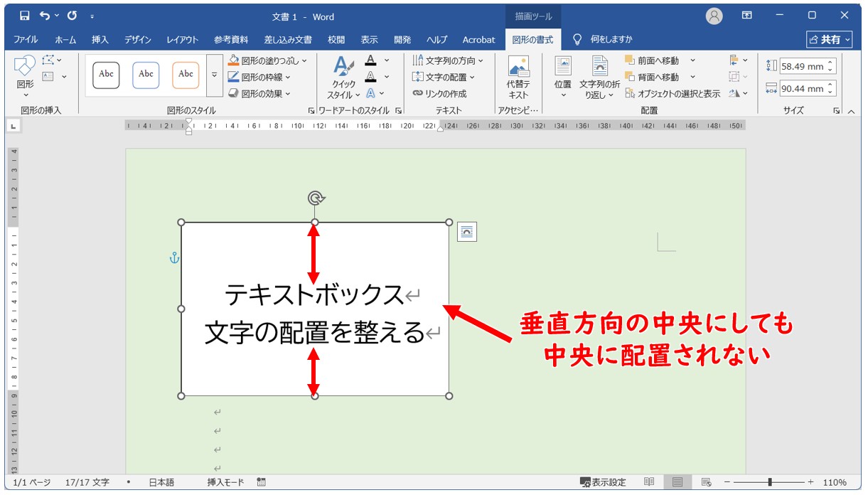
Task: Switch to Read Mode view icon
Action: [649, 482]
